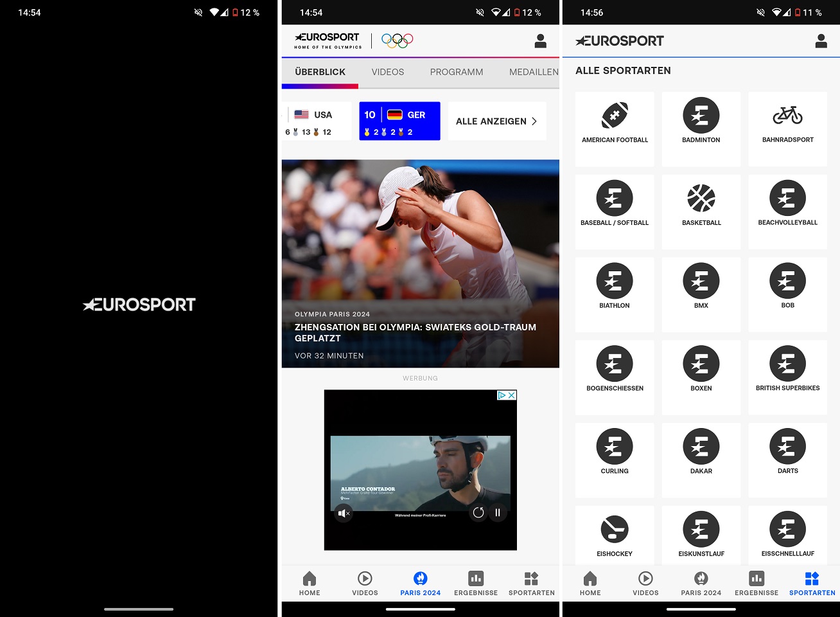
Task: Tap Videos in middle screen bottom bar
Action: point(365,584)
